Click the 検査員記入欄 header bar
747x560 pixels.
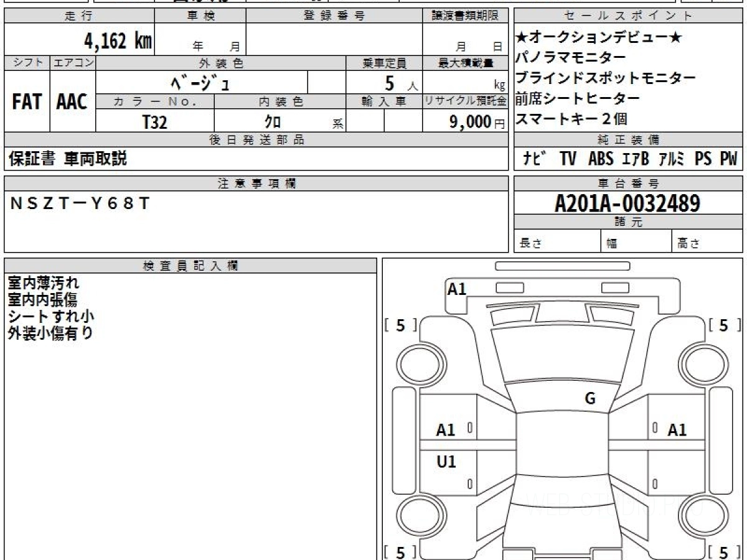pos(190,266)
